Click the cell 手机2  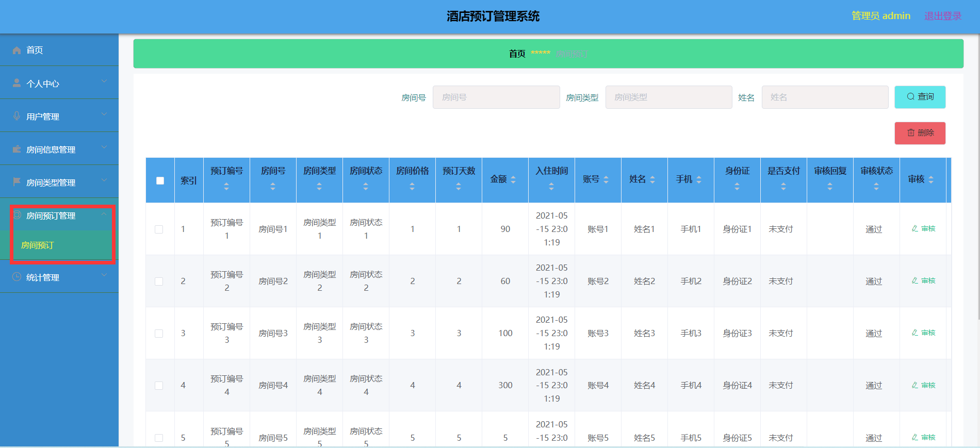[691, 281]
